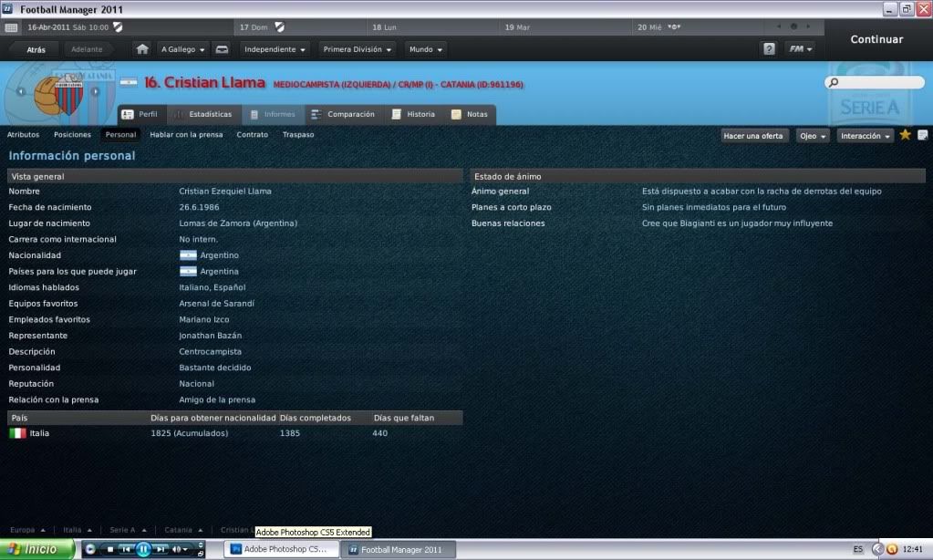The height and width of the screenshot is (560, 933).
Task: Mute volume in taskbar media player
Action: (x=177, y=549)
